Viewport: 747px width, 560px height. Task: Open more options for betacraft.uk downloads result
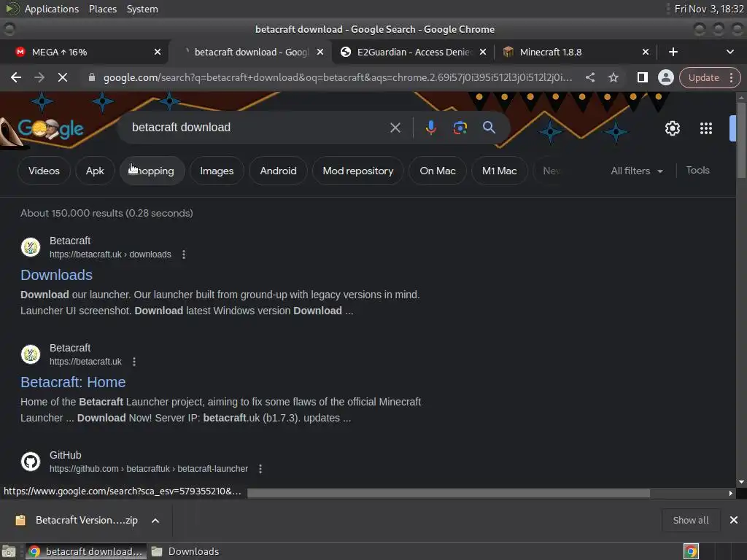[x=184, y=254]
